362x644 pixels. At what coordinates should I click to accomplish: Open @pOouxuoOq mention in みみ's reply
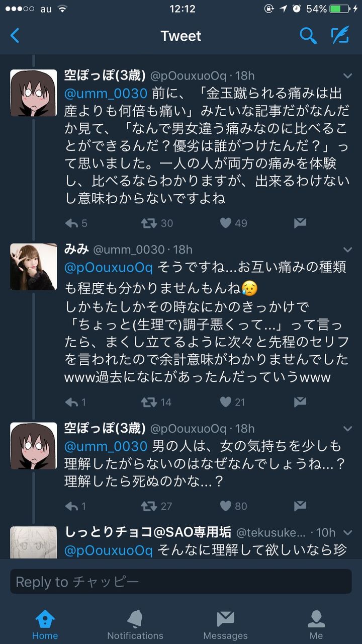[108, 267]
